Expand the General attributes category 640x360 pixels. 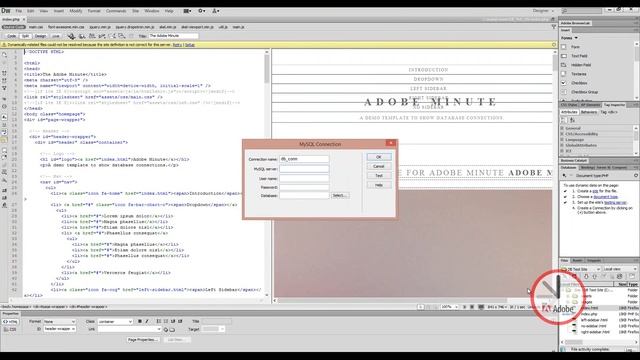(562, 128)
